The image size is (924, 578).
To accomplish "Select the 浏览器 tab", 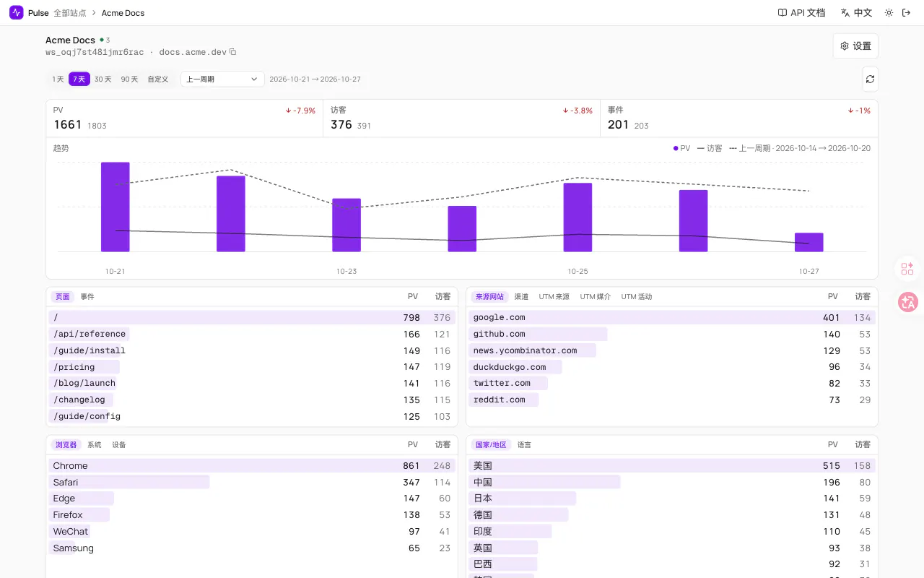I will click(x=66, y=444).
